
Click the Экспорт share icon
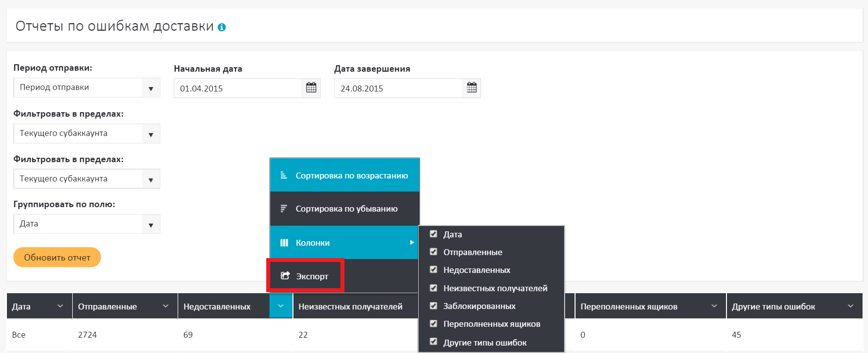pyautogui.click(x=285, y=276)
